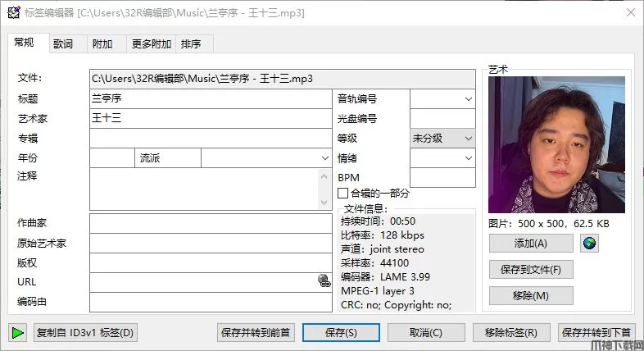Viewport: 644px width, 351px height.
Task: Click the 移除(M) cover art button
Action: point(531,295)
